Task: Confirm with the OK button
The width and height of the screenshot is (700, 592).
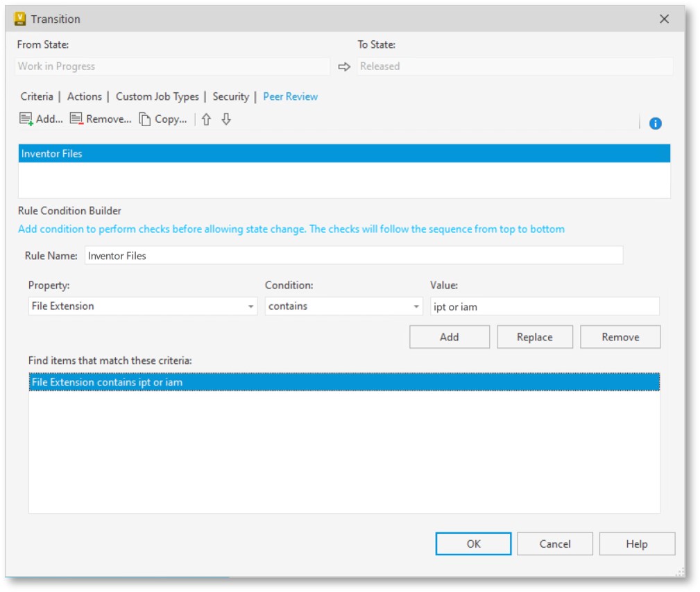Action: point(474,543)
